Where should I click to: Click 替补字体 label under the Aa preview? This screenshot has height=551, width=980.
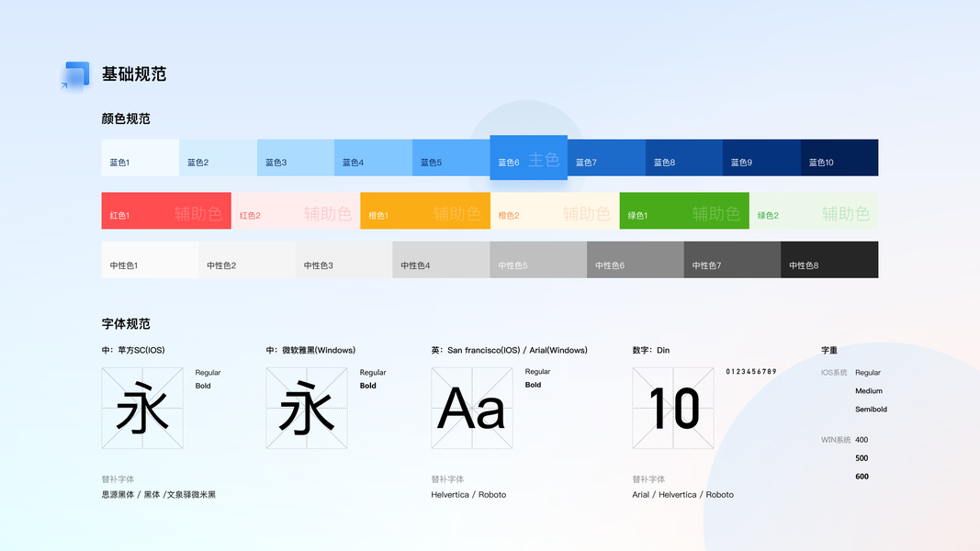pyautogui.click(x=447, y=479)
